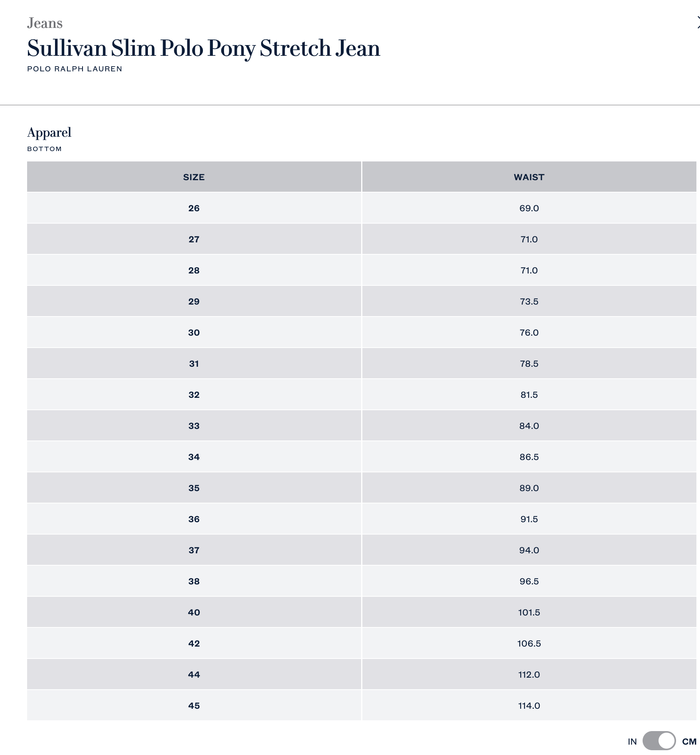Click the POLO RALPH LAUREN brand text
Viewport: 700px width, 755px height.
75,69
